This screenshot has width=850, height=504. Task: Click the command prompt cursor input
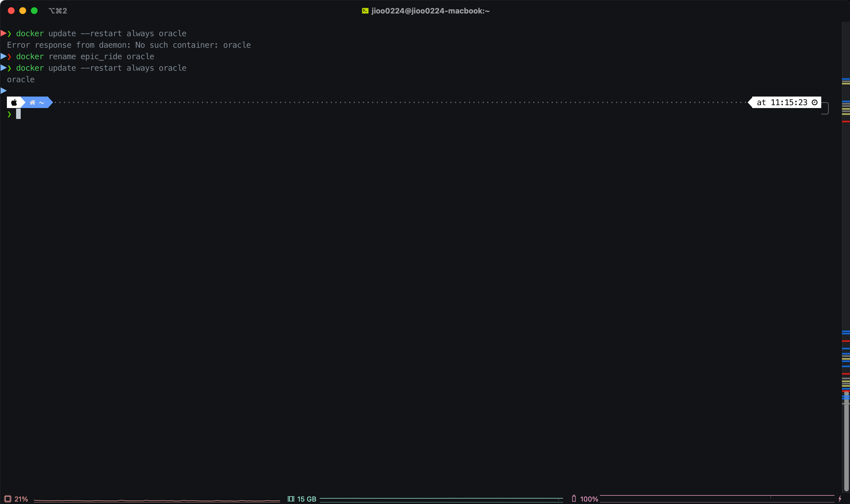[x=18, y=114]
